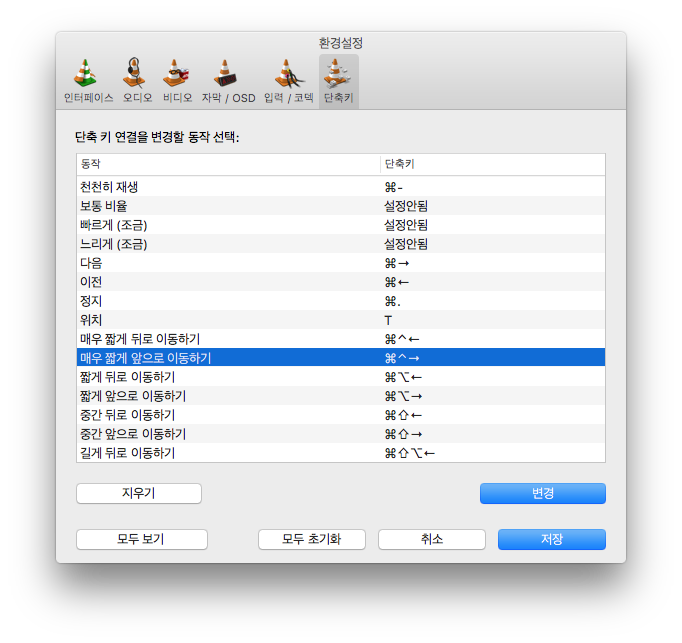Click the 지우기 button
The height and width of the screenshot is (643, 682).
pos(139,493)
